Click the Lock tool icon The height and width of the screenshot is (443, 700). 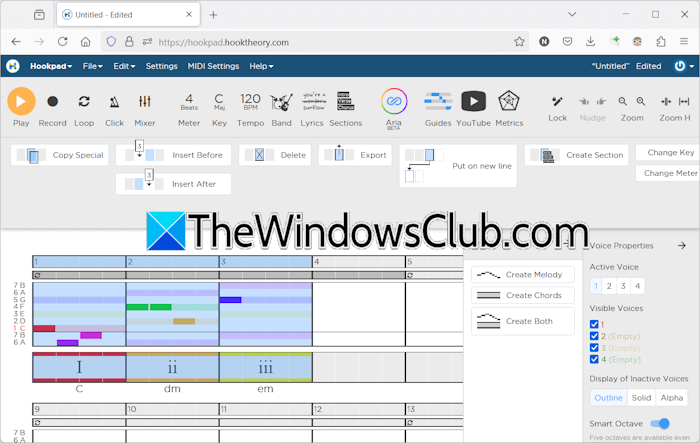point(557,102)
